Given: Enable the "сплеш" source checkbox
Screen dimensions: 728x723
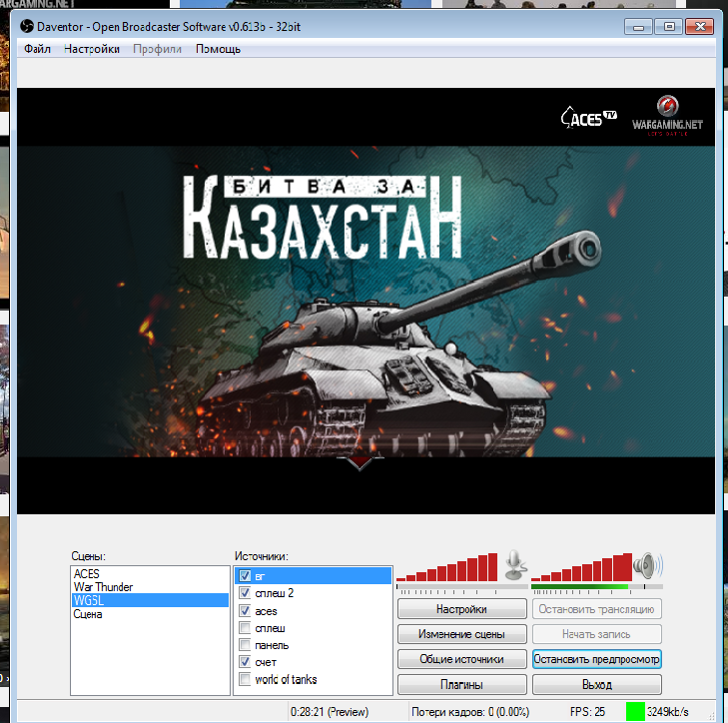Looking at the screenshot, I should pyautogui.click(x=245, y=628).
